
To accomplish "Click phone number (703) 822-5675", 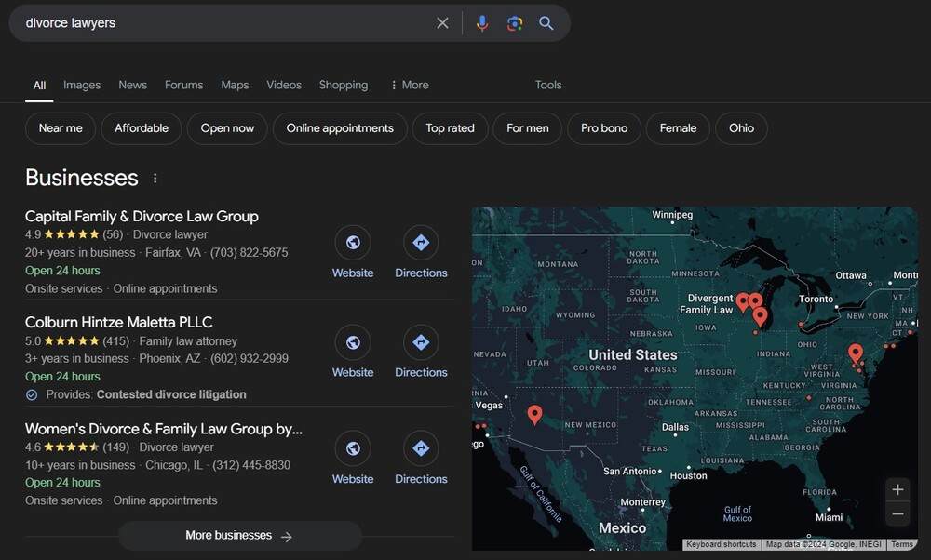I will (x=249, y=253).
